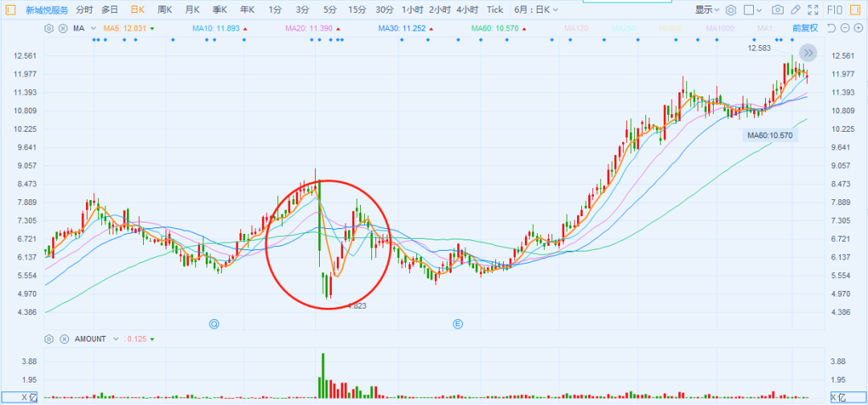Jump to latest candles double-arrow button
Image resolution: width=868 pixels, height=405 pixels.
pos(809,53)
